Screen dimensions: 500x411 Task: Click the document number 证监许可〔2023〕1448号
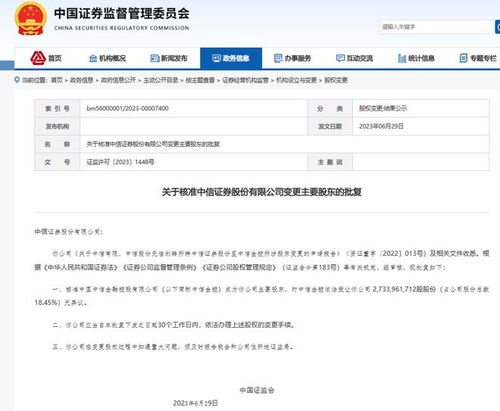coord(120,162)
